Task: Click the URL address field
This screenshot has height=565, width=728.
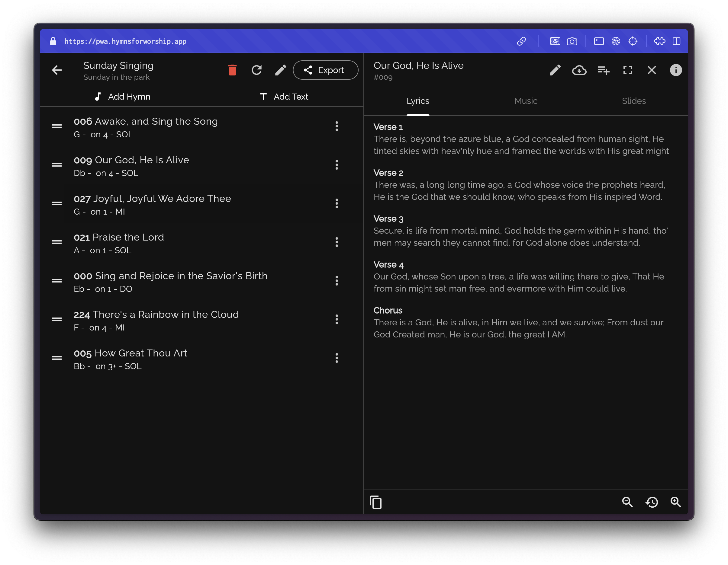Action: pos(125,41)
